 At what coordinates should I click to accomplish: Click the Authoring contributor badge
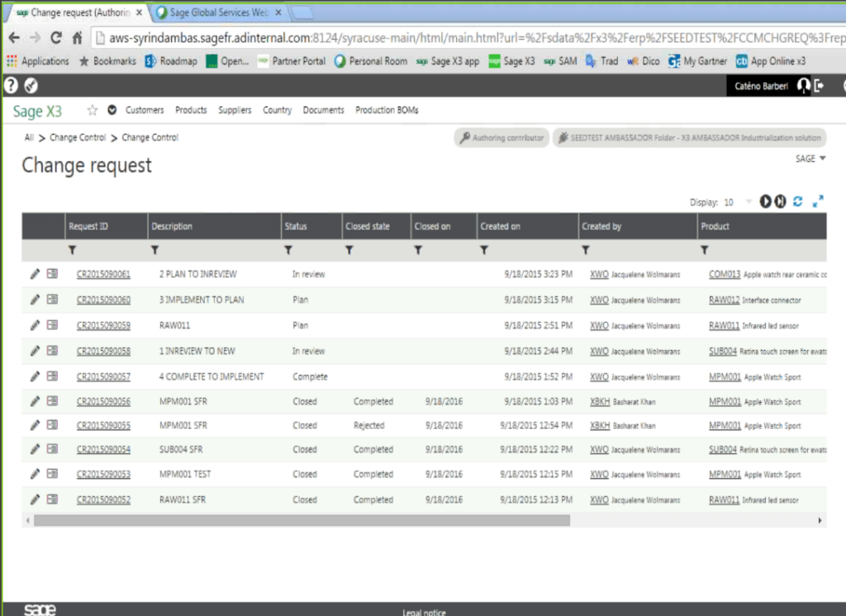tap(501, 137)
